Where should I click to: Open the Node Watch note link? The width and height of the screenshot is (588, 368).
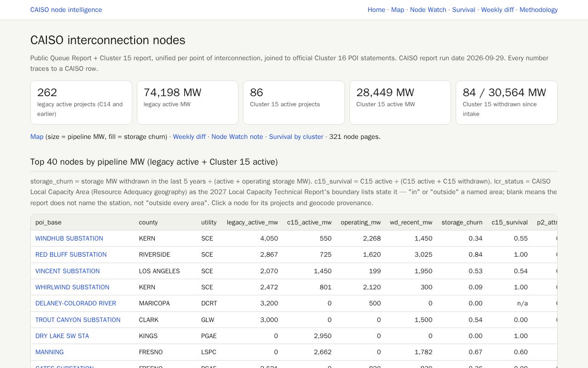[x=237, y=137]
